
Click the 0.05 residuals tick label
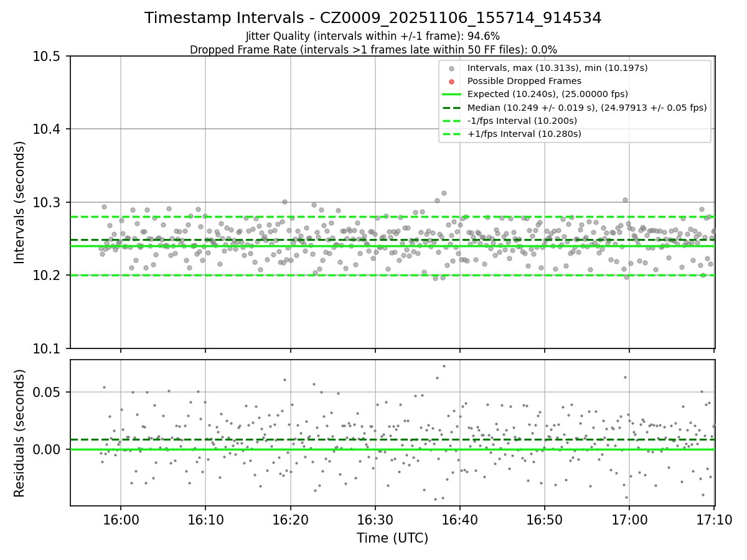point(52,392)
